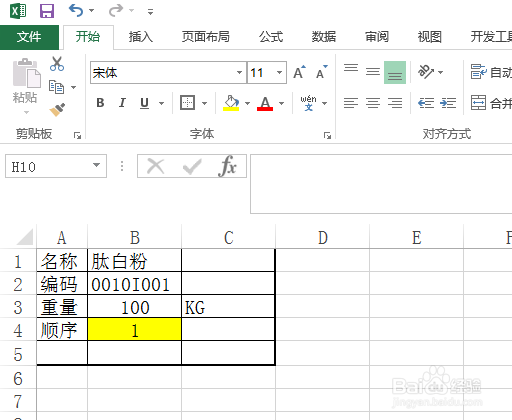Open the Excel application icon menu
The image size is (512, 420).
coord(18,11)
